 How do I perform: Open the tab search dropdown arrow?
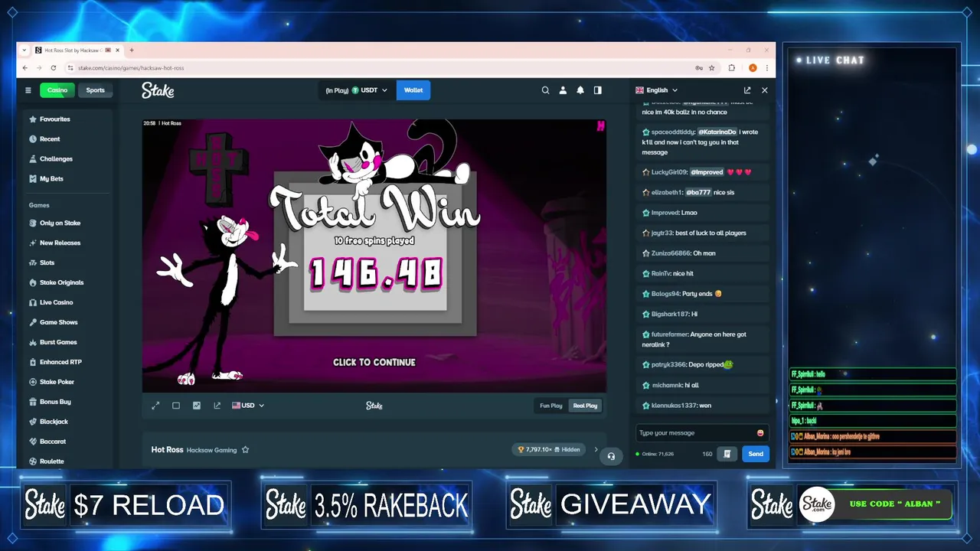[24, 51]
